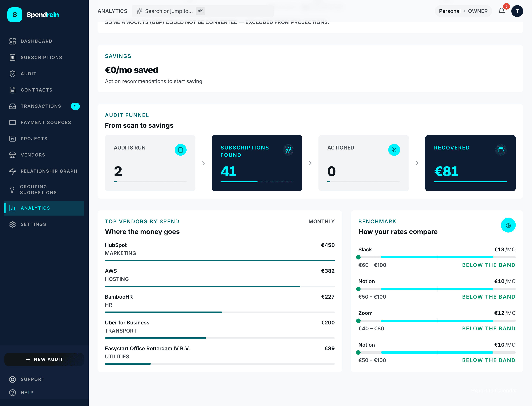
Task: Click the Transactions inbox icon
Action: point(13,106)
